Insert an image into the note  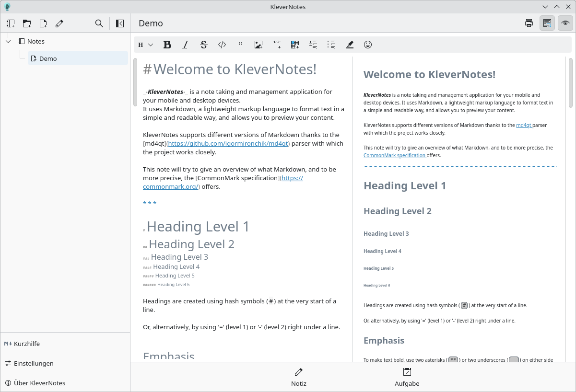pos(259,44)
